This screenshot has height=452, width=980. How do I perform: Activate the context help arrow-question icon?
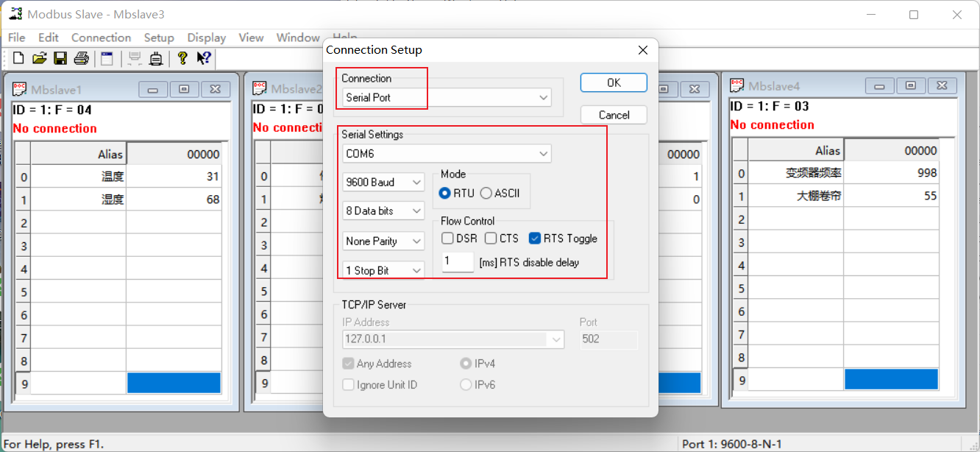(204, 58)
